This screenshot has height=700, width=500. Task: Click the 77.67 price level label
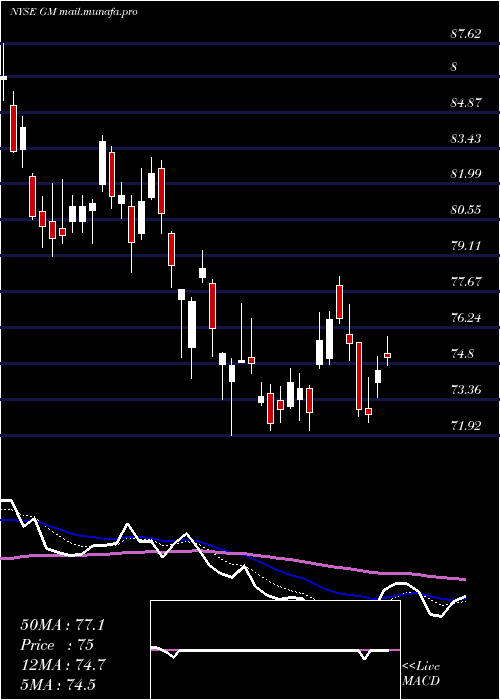point(466,282)
